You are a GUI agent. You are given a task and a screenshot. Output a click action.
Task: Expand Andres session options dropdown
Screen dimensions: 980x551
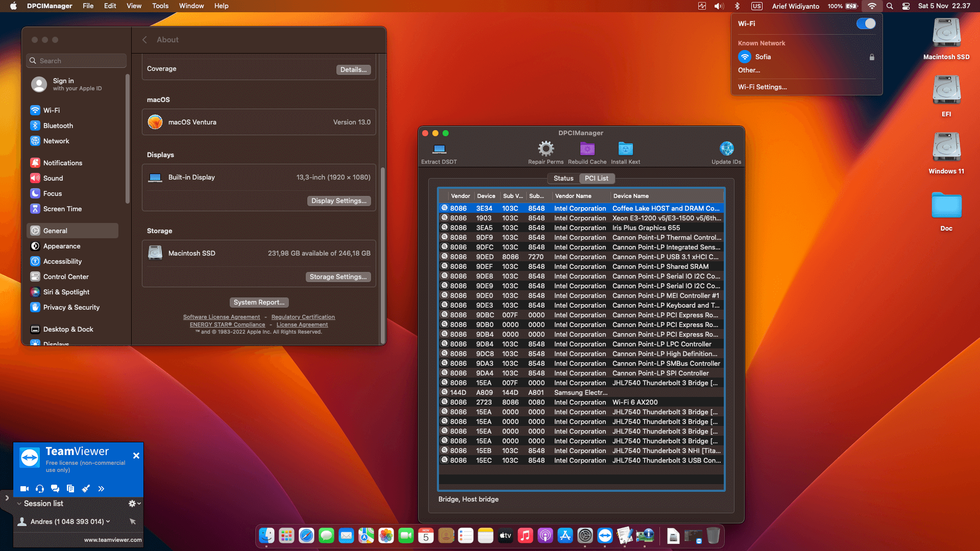(108, 521)
